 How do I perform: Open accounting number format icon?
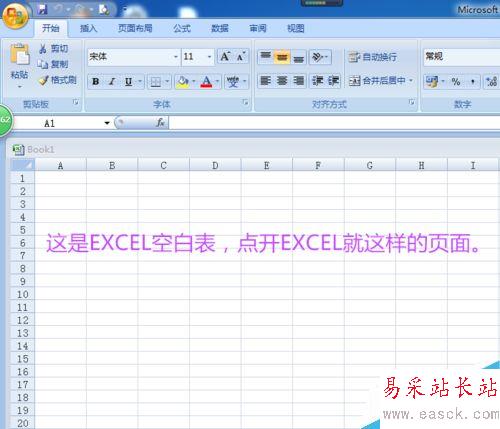click(432, 81)
